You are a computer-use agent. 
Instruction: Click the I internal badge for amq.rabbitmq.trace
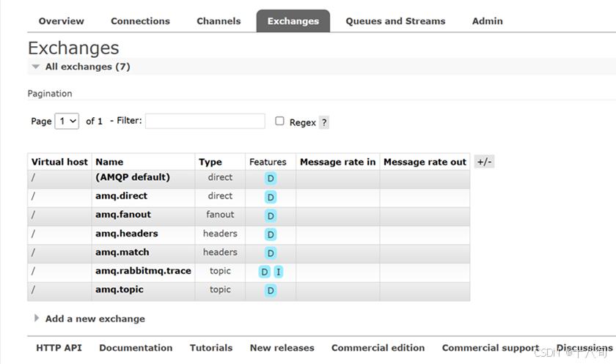click(279, 272)
